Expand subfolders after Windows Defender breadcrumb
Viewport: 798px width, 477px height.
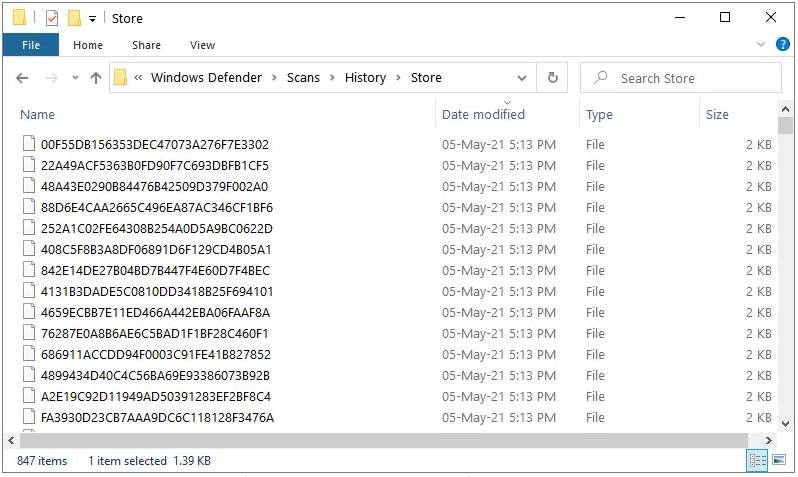point(274,77)
